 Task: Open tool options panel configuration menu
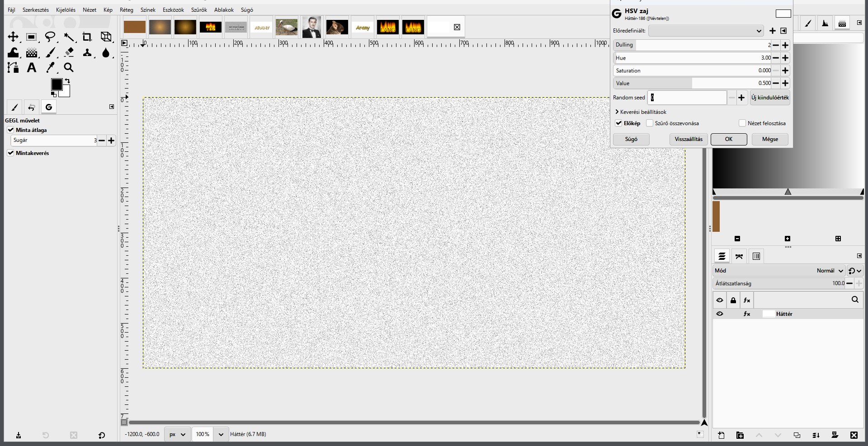click(x=112, y=107)
